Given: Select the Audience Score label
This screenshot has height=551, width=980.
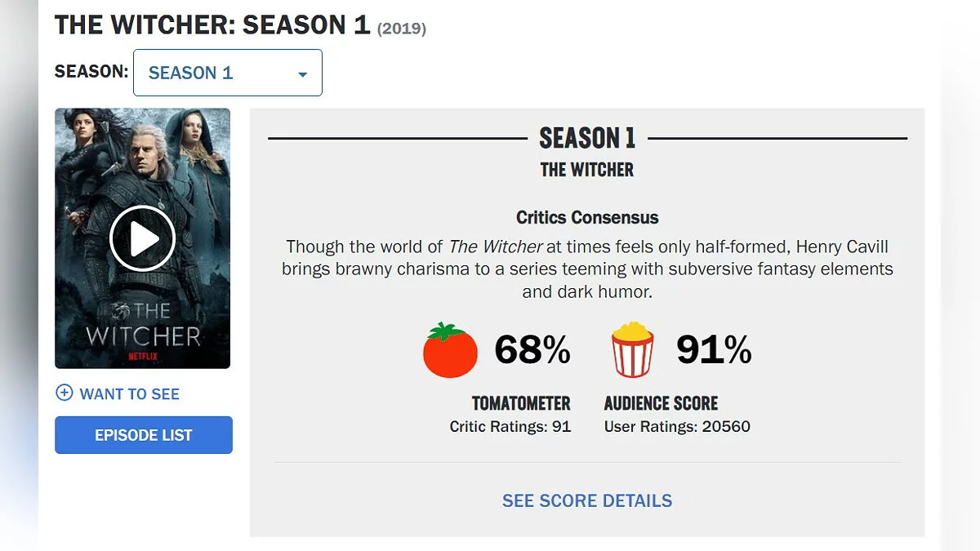Looking at the screenshot, I should coord(661,403).
